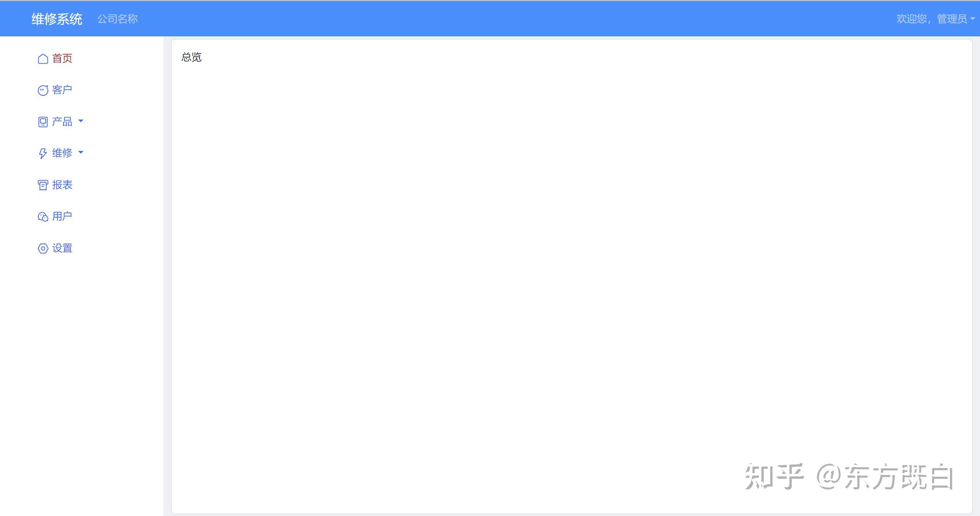Image resolution: width=980 pixels, height=516 pixels.
Task: Select the 维修 menu label
Action: pos(62,153)
